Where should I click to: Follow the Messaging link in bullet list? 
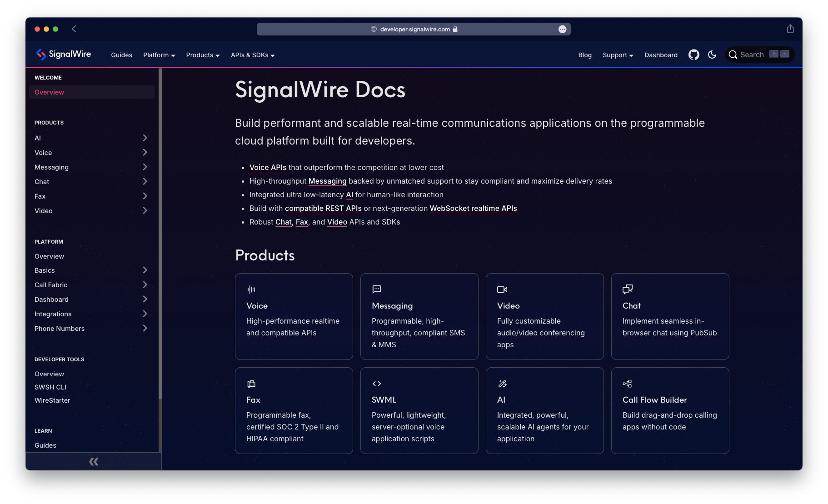[x=327, y=181]
